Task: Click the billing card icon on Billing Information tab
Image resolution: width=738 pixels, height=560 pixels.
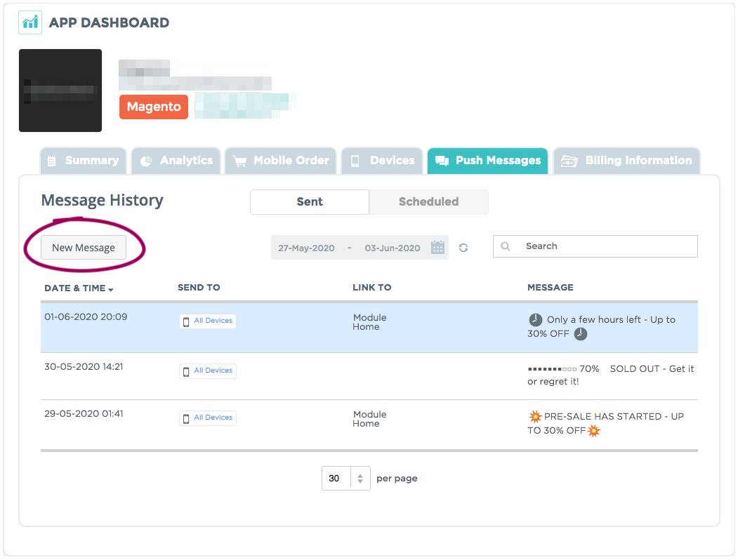Action: click(x=570, y=161)
